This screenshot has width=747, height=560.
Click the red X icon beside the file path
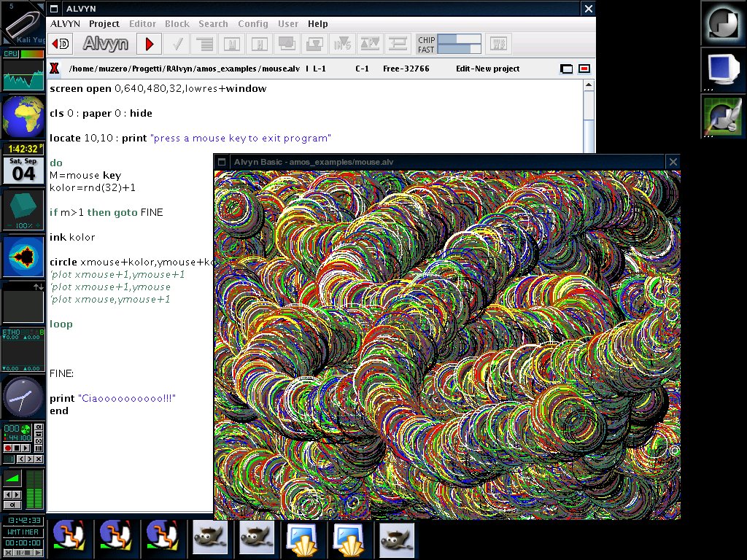pos(54,69)
